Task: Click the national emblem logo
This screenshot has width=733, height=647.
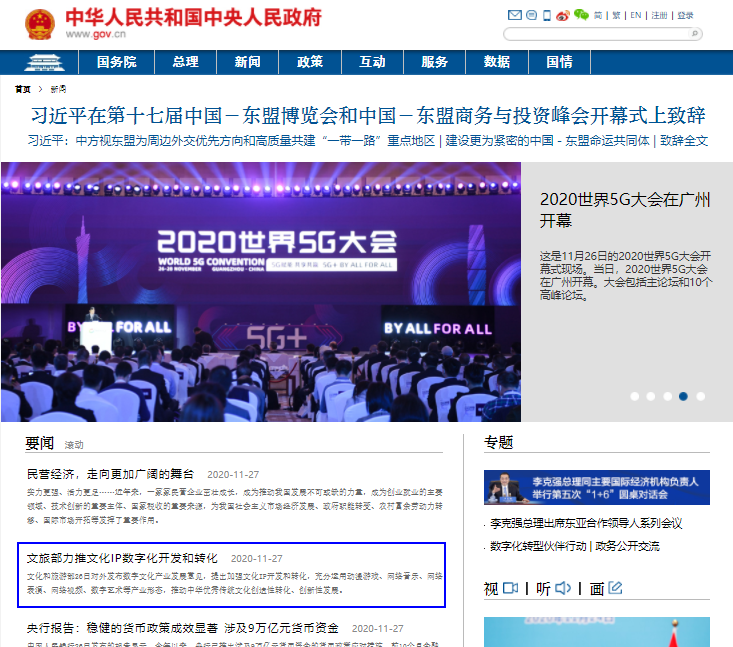Action: coord(40,24)
